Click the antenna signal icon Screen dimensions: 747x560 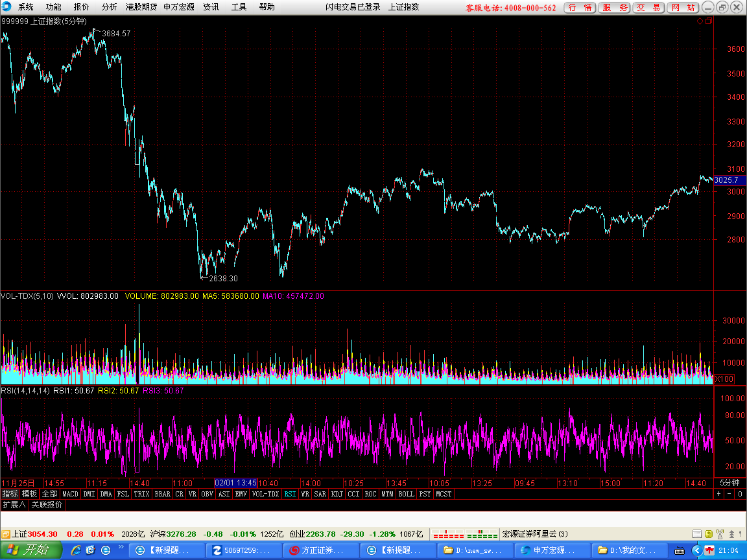(x=720, y=534)
